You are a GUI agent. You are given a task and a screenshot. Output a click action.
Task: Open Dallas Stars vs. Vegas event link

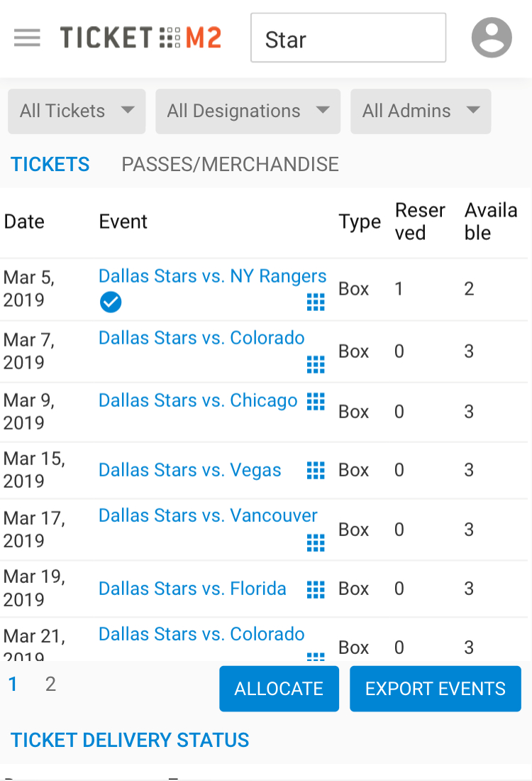click(189, 470)
